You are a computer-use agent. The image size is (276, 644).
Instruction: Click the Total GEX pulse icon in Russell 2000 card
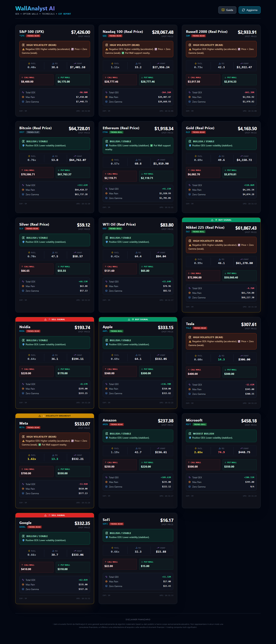189,93
